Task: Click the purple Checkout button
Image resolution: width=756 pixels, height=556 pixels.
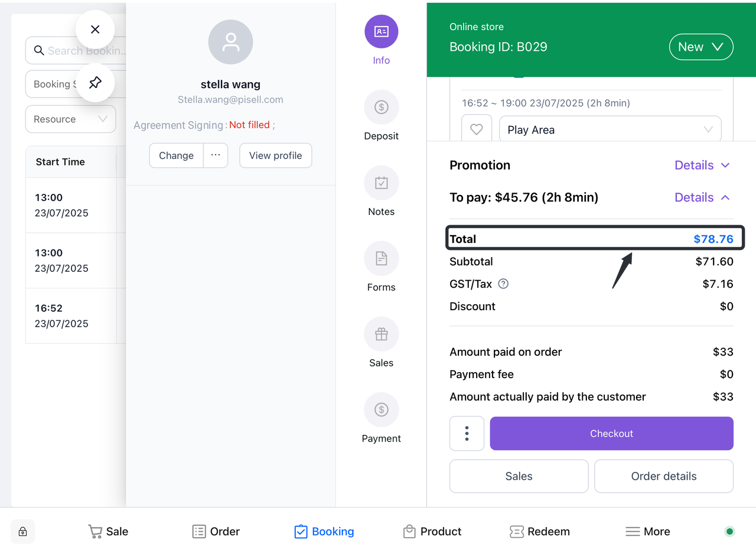Action: [x=611, y=434]
